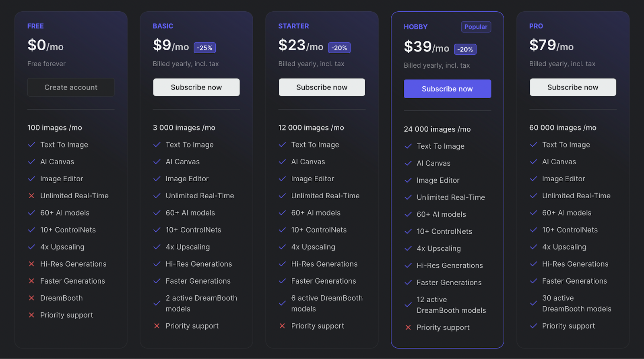Click the -25% discount badge on Basic

[204, 48]
